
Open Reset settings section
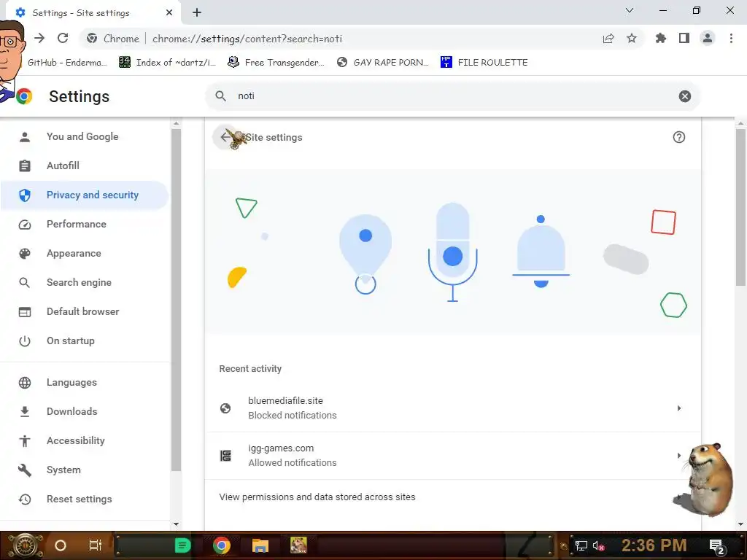[x=85, y=499]
